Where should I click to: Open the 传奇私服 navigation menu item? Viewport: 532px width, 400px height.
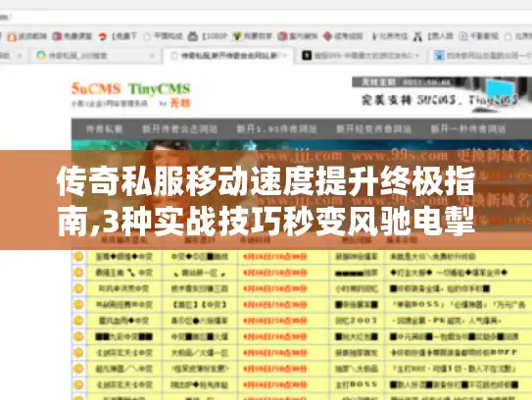click(x=104, y=128)
